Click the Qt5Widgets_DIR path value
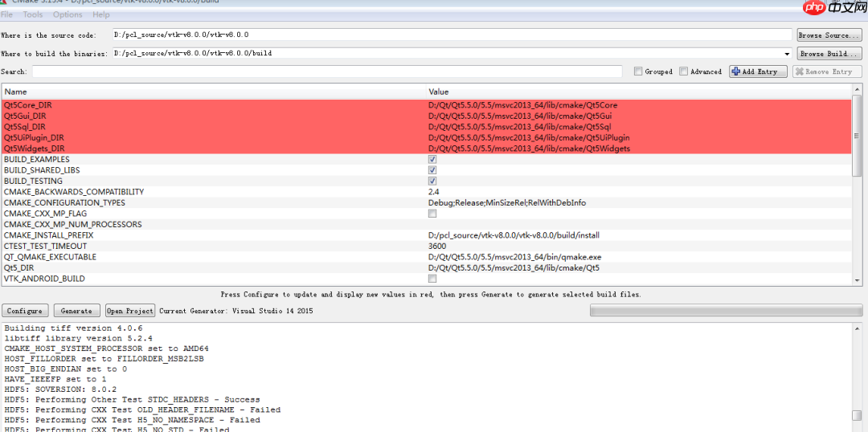This screenshot has height=432, width=868. (529, 149)
